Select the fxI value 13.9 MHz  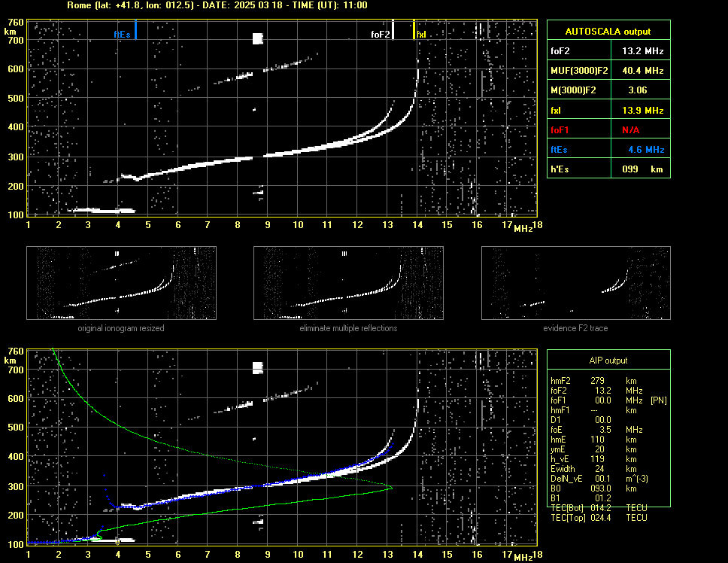coord(642,111)
